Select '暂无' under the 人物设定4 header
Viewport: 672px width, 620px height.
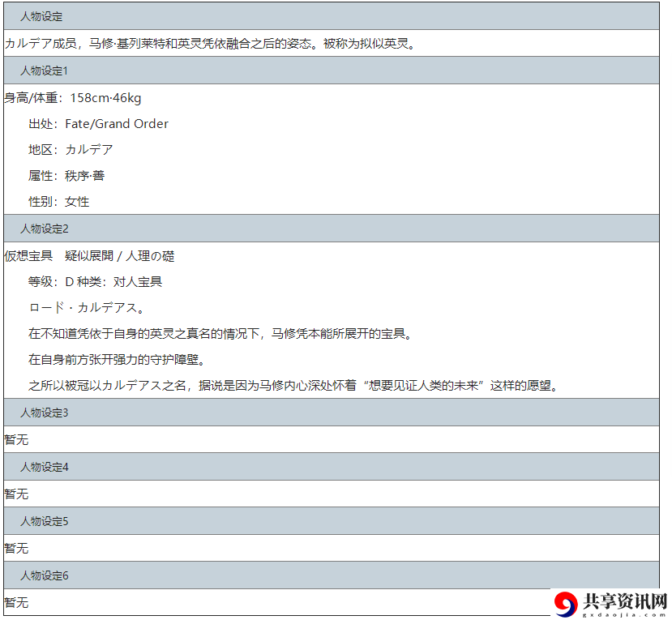16,494
